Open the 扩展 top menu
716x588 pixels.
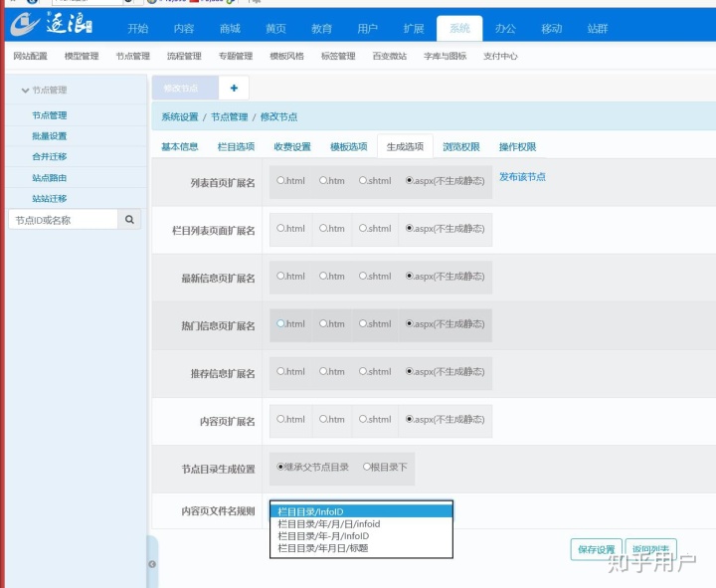pos(414,29)
